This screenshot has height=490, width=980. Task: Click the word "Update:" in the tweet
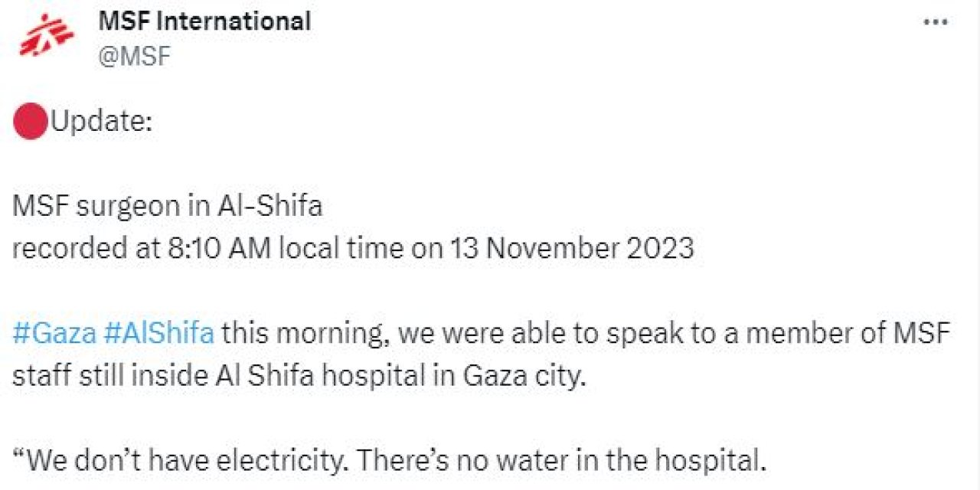point(101,122)
